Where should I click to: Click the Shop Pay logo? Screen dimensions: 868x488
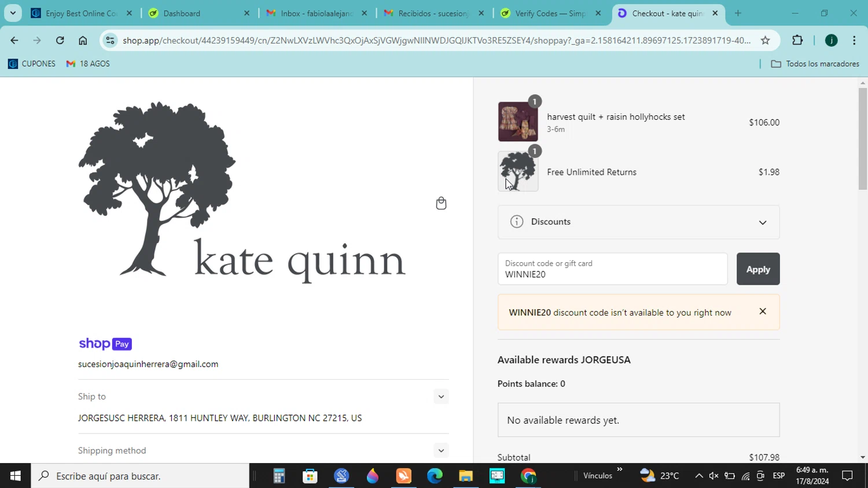[x=105, y=344]
